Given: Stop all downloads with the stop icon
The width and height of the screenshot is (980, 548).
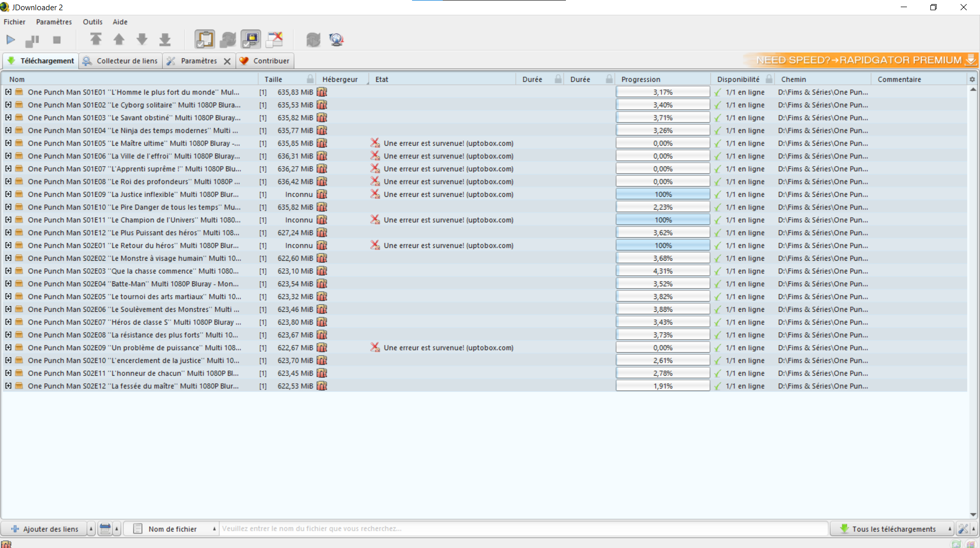Looking at the screenshot, I should pyautogui.click(x=57, y=39).
